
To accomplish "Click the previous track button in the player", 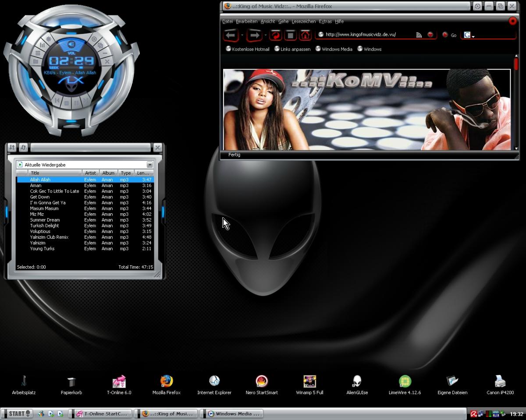I will pyautogui.click(x=57, y=101).
